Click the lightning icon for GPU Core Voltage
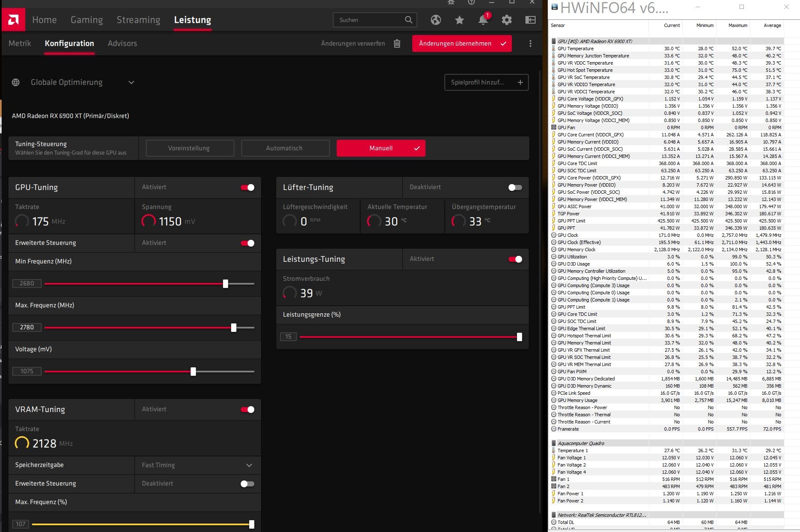The image size is (800, 532). point(554,99)
